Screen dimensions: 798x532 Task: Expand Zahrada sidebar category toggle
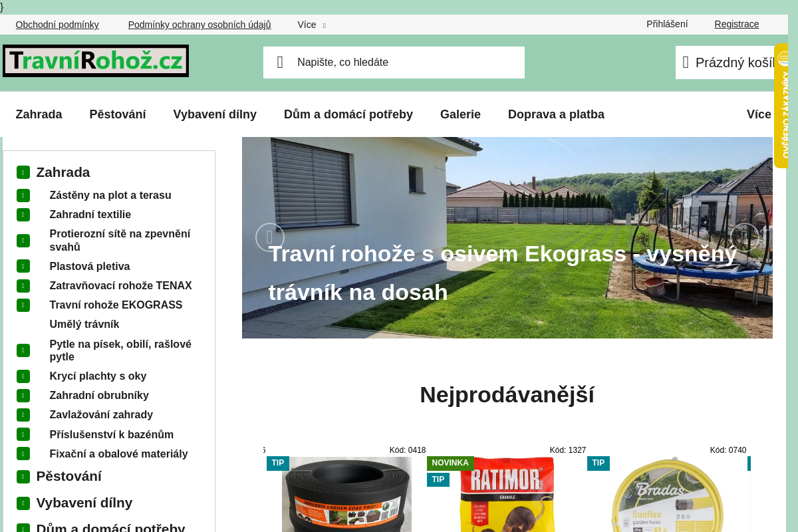pyautogui.click(x=23, y=172)
